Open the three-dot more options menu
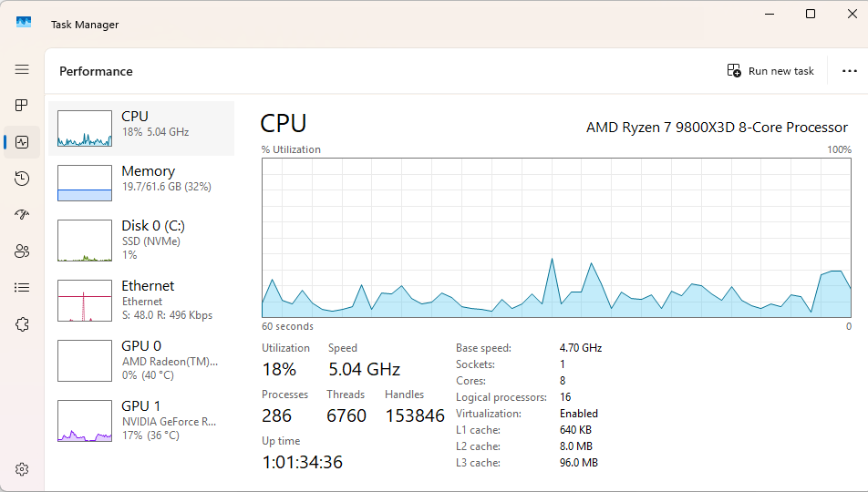The height and width of the screenshot is (492, 868). [x=850, y=71]
